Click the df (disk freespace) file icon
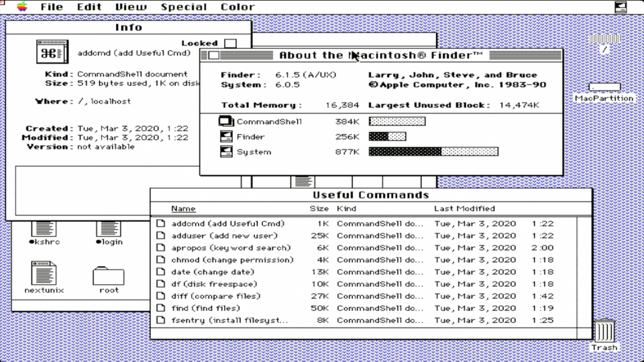Image resolution: width=644 pixels, height=362 pixels. [160, 284]
